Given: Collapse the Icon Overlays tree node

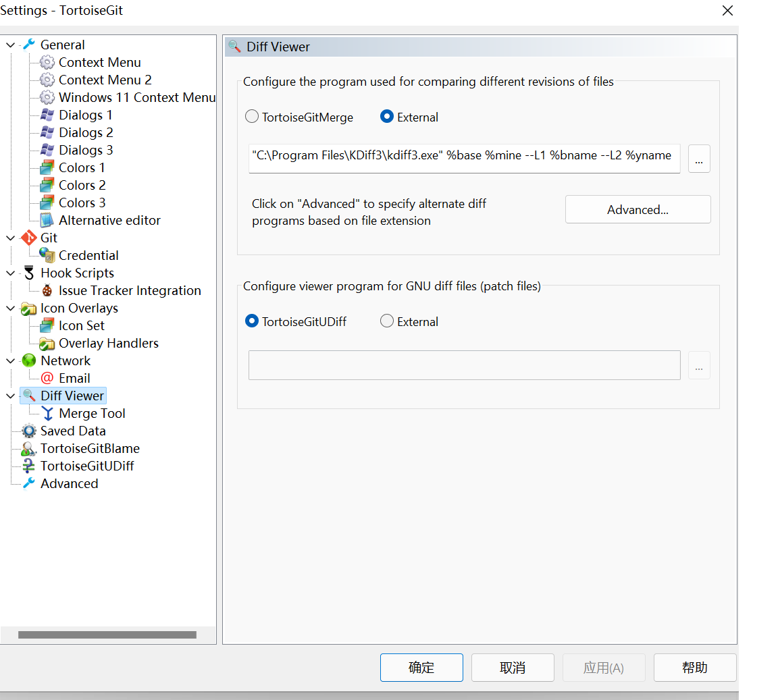Looking at the screenshot, I should (x=10, y=308).
